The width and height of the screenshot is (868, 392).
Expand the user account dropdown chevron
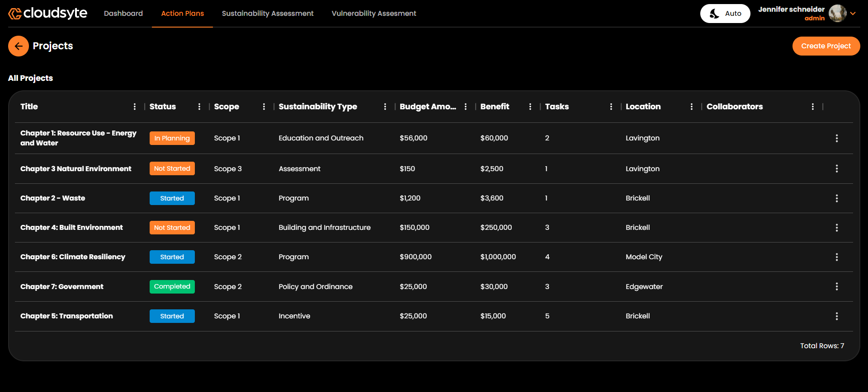853,14
